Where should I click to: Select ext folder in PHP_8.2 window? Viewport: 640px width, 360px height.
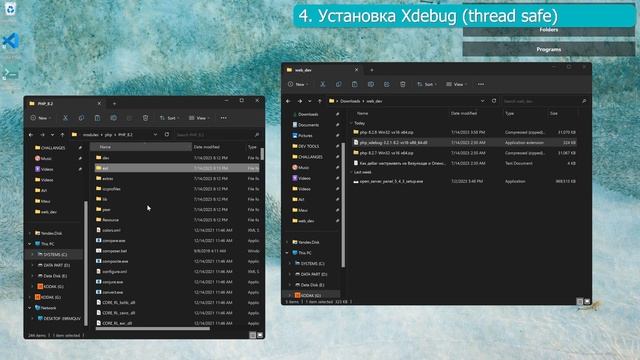(x=177, y=168)
